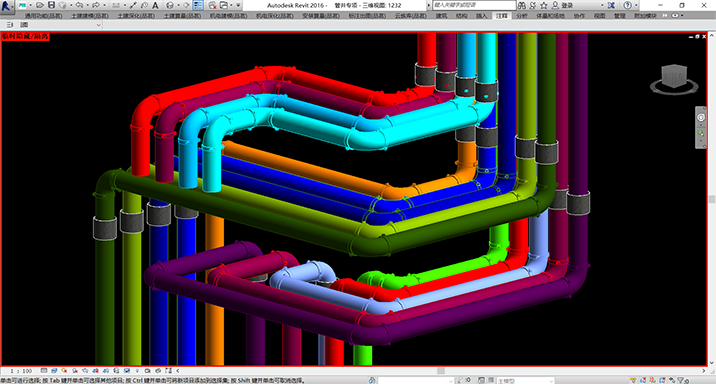Viewport: 716px width, 384px height.
Task: Open the Autodesk Exchange Apps X icon
Action: click(611, 5)
